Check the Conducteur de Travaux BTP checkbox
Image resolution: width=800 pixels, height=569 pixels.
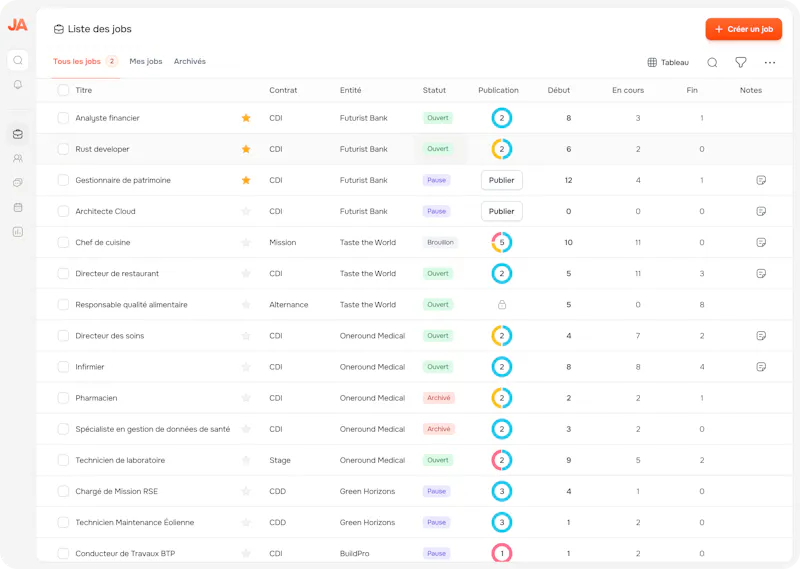tap(63, 553)
